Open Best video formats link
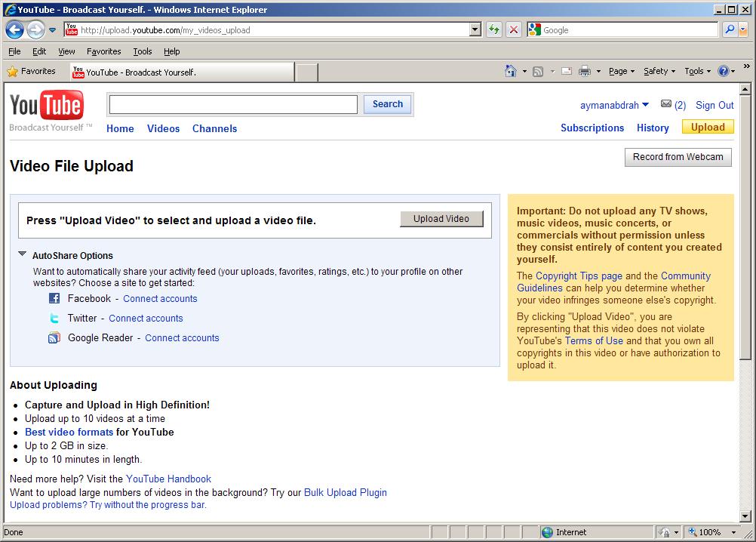 tap(69, 432)
